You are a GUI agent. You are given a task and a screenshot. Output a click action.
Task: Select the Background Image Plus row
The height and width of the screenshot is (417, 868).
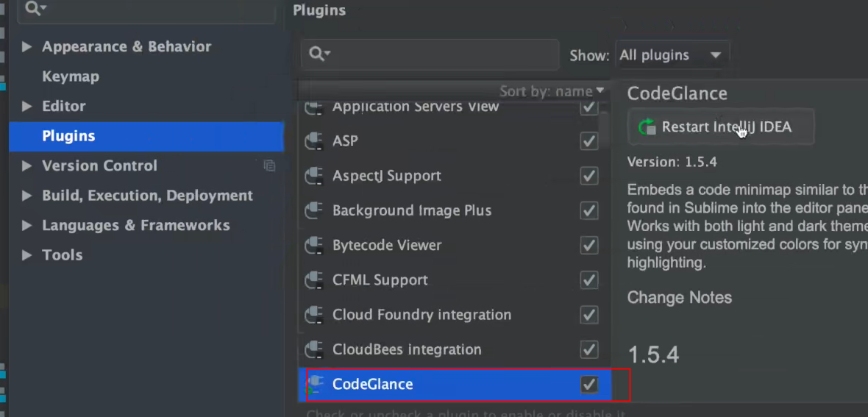tap(454, 210)
